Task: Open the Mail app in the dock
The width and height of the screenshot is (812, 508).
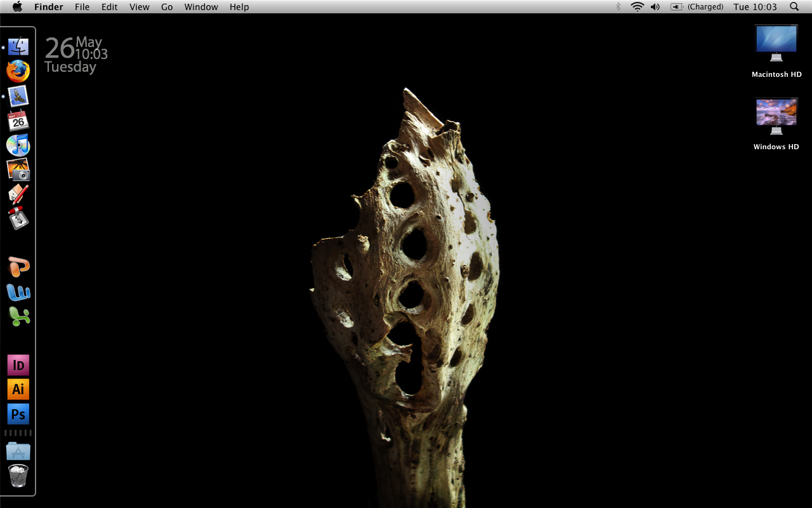Action: 18,96
